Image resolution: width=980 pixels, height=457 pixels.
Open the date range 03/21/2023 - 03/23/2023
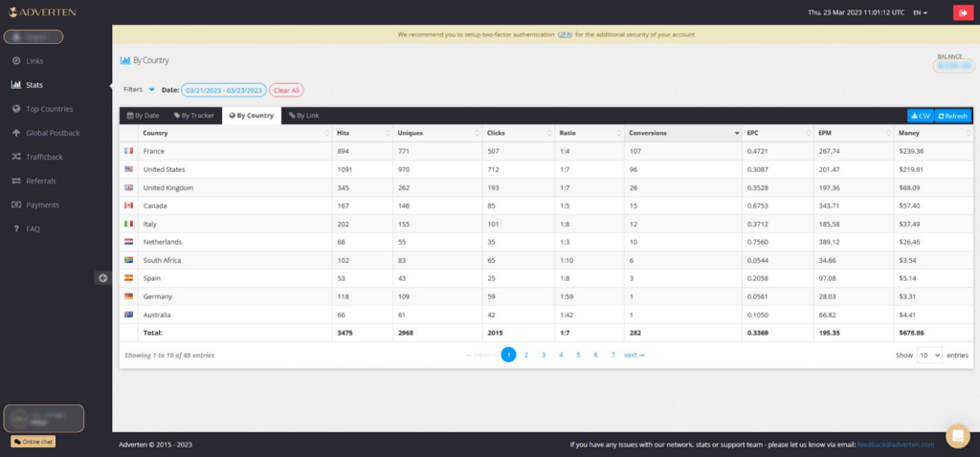224,90
